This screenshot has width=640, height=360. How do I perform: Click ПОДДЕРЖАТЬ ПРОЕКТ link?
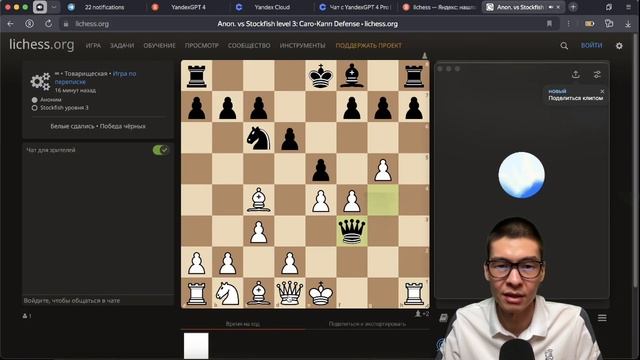point(369,46)
